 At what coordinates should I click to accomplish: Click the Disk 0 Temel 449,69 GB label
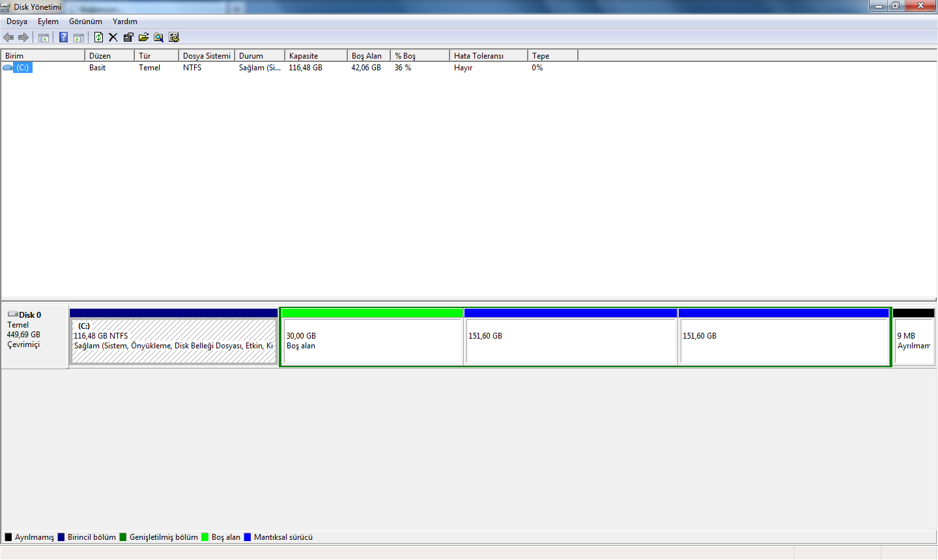pos(35,337)
